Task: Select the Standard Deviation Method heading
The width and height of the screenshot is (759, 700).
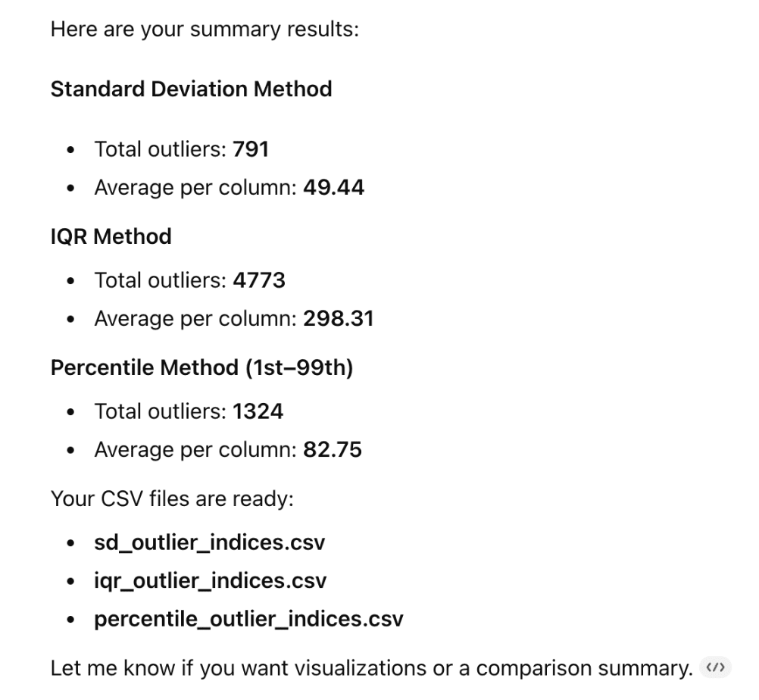Action: [191, 89]
